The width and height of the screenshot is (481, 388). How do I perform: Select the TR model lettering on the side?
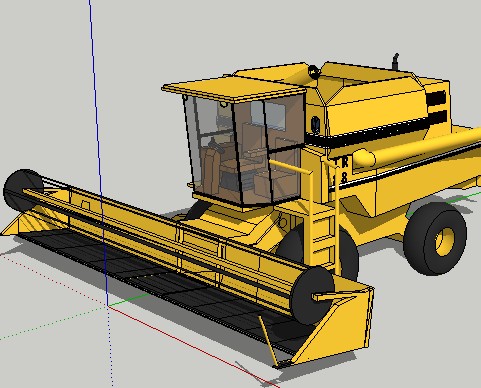[x=341, y=170]
